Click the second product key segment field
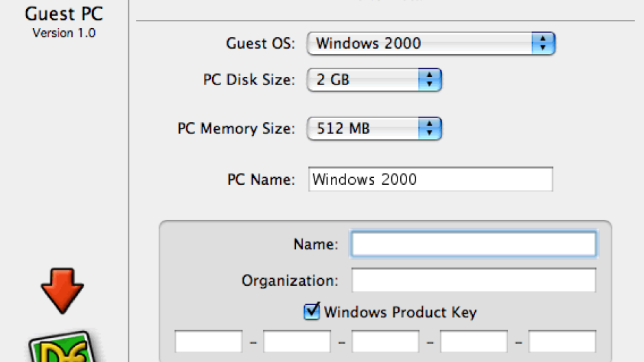 (x=297, y=341)
